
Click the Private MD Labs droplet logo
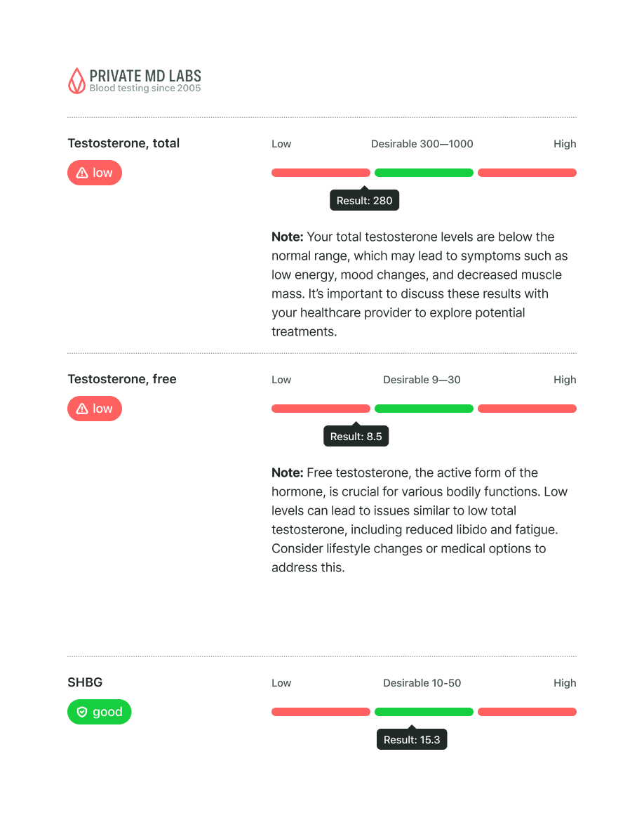pos(76,81)
